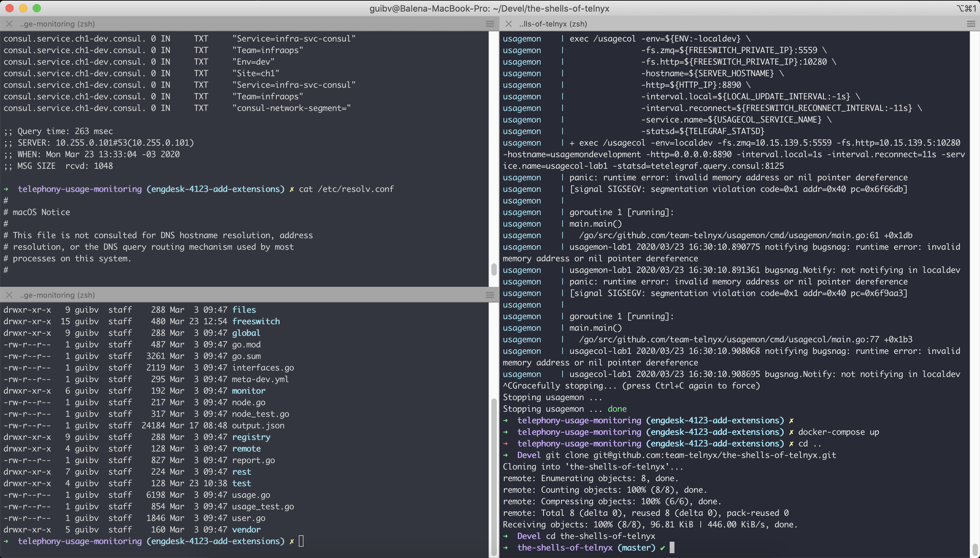Click the freeswitch directory name
Image resolution: width=980 pixels, height=558 pixels.
click(x=256, y=321)
